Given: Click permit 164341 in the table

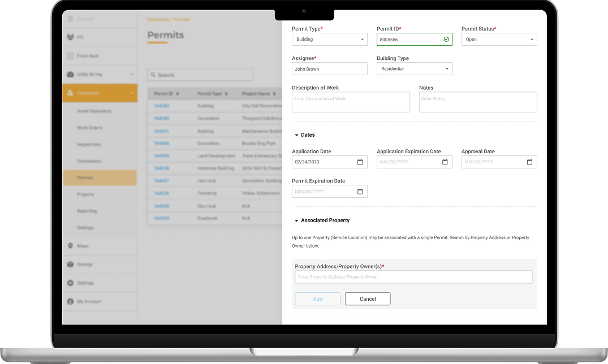Looking at the screenshot, I should (x=161, y=131).
